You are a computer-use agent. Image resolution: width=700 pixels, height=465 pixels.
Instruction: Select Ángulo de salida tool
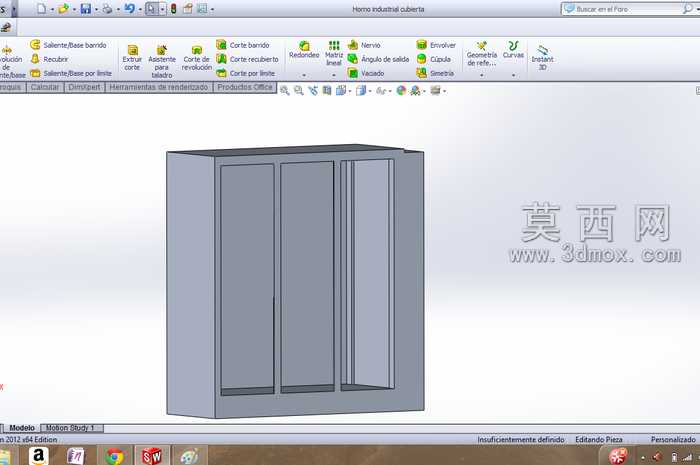coord(379,59)
